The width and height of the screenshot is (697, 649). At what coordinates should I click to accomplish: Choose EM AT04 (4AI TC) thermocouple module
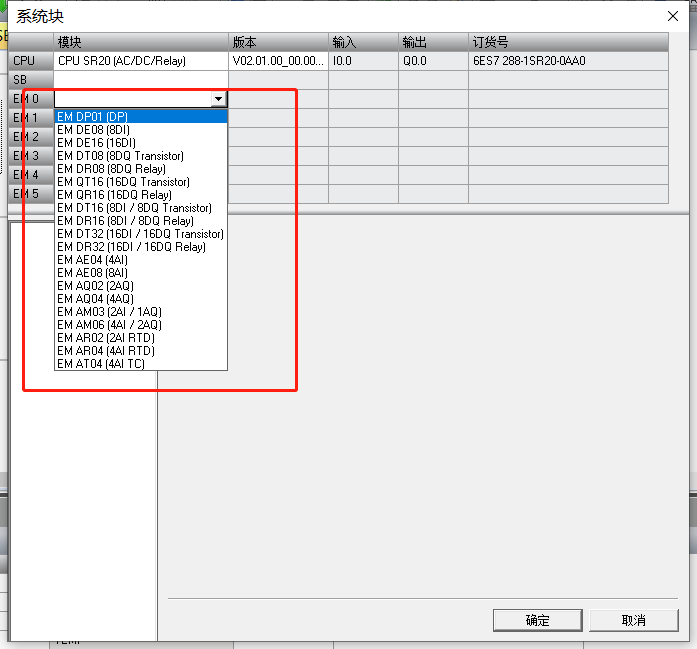click(x=140, y=364)
